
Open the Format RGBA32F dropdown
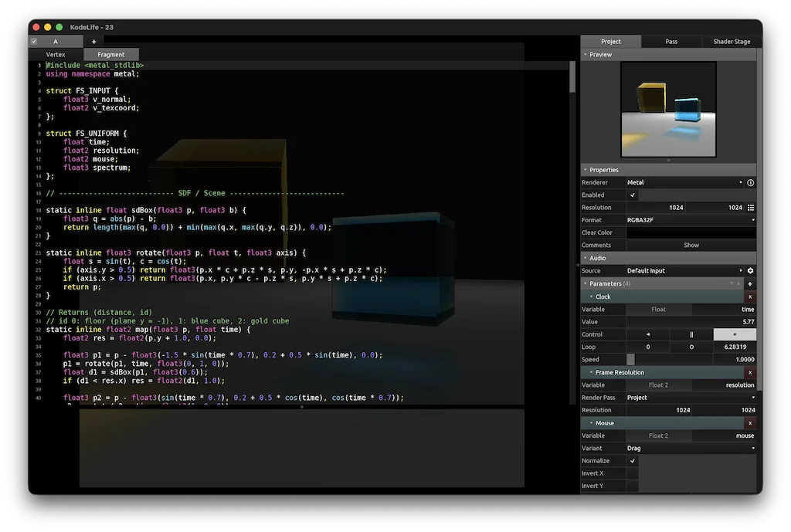(691, 220)
